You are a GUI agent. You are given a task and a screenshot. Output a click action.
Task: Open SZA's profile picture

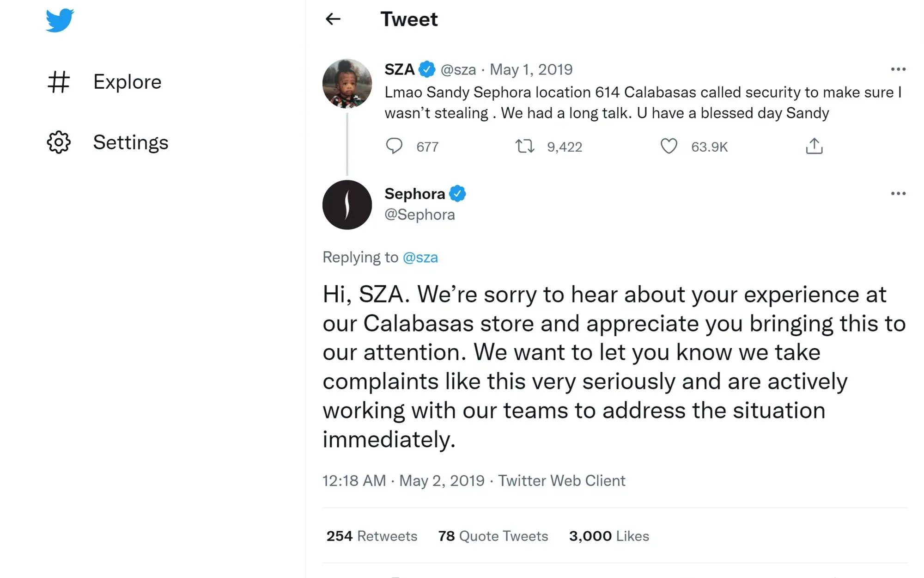347,84
